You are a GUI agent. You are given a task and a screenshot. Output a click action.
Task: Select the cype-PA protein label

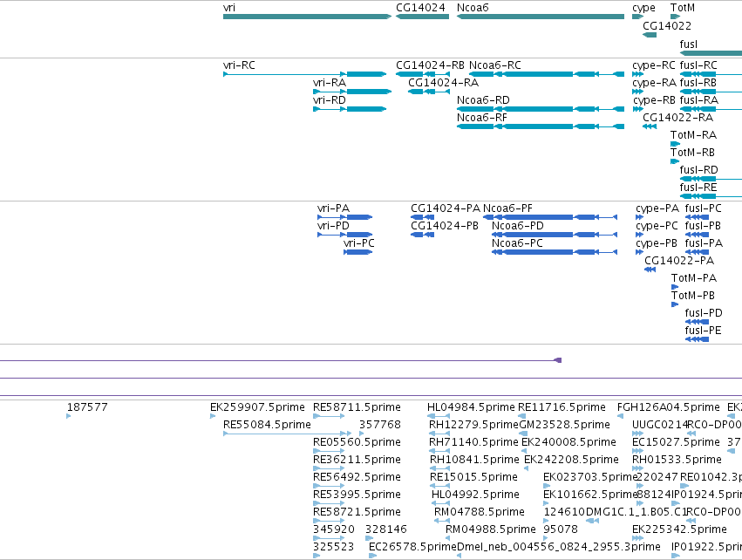click(657, 208)
